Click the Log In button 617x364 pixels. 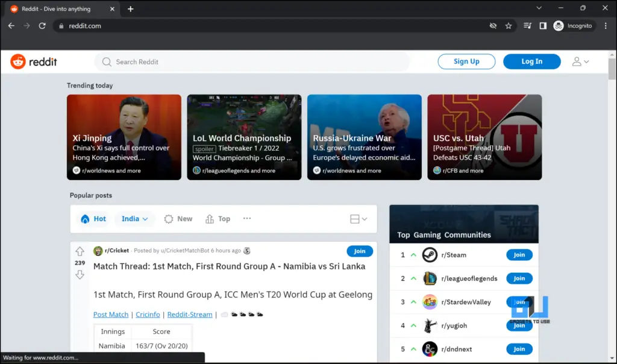pyautogui.click(x=531, y=61)
